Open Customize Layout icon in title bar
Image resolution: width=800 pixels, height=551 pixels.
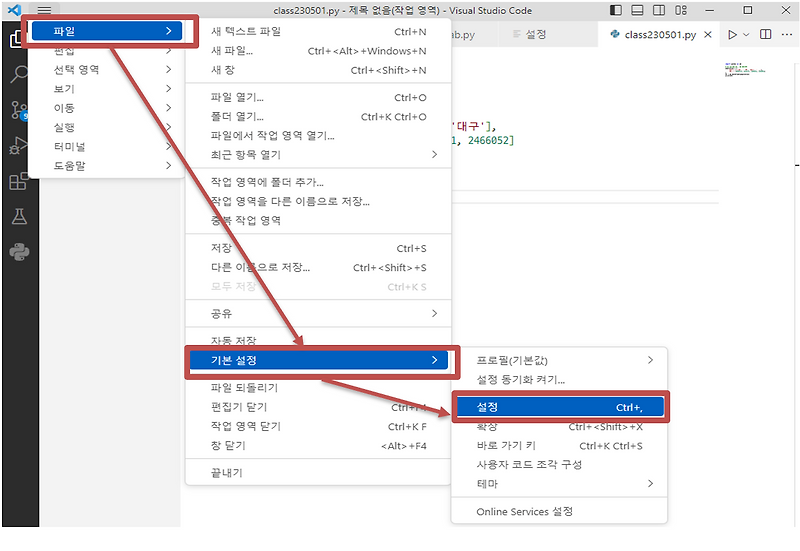coord(681,10)
